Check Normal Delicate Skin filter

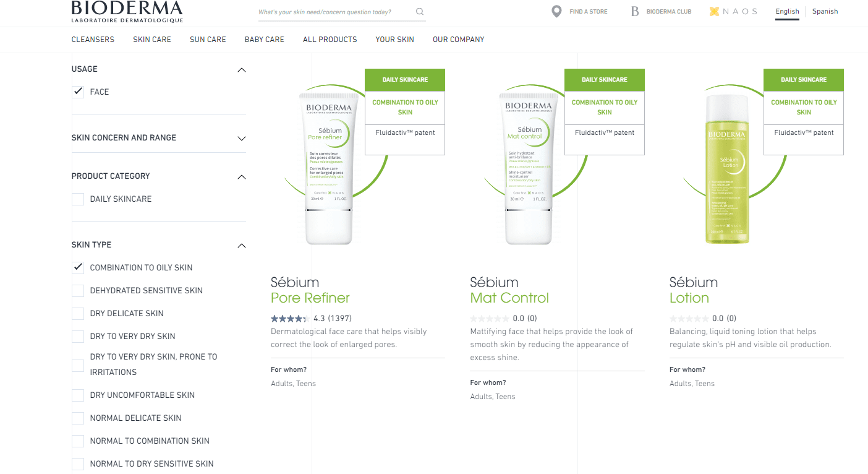(78, 418)
